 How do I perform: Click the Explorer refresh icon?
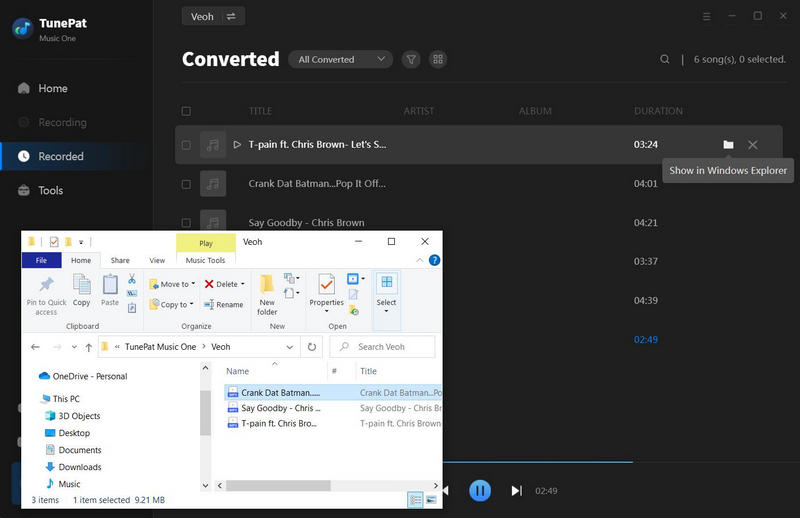[312, 347]
